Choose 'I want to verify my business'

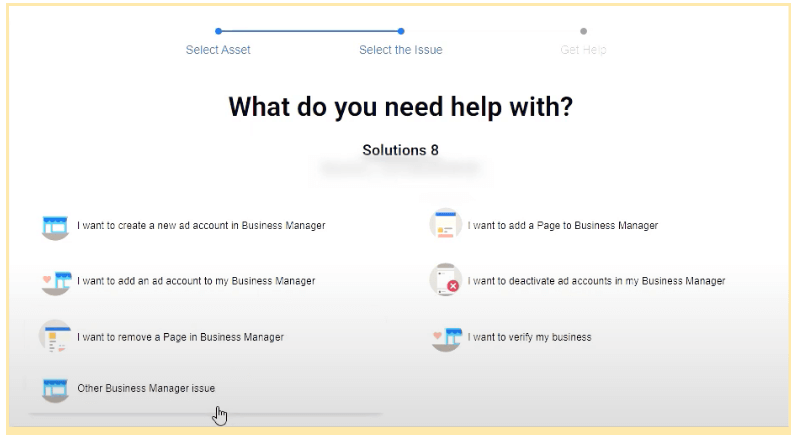tap(529, 337)
